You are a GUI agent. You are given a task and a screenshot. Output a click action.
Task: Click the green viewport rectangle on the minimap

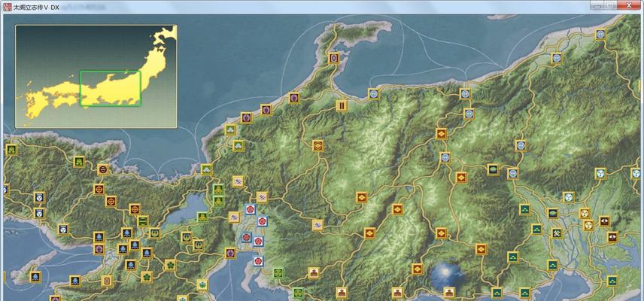click(x=111, y=88)
